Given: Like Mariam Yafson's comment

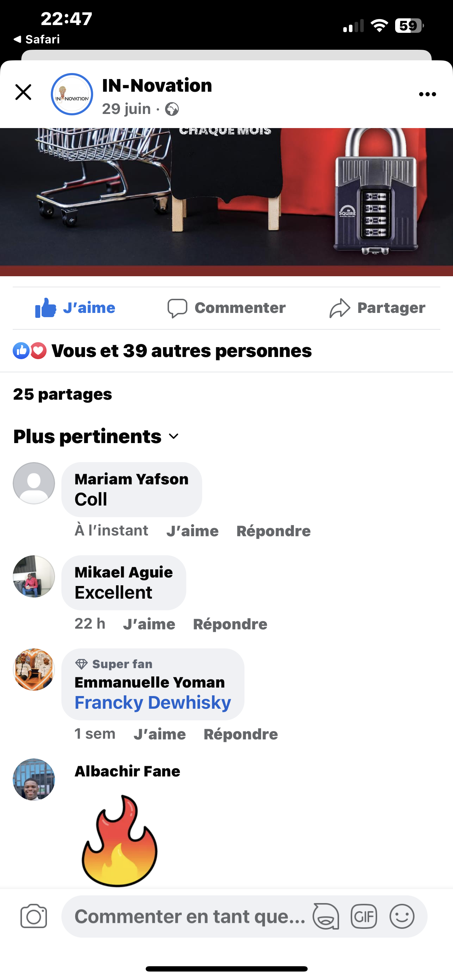Looking at the screenshot, I should tap(193, 531).
